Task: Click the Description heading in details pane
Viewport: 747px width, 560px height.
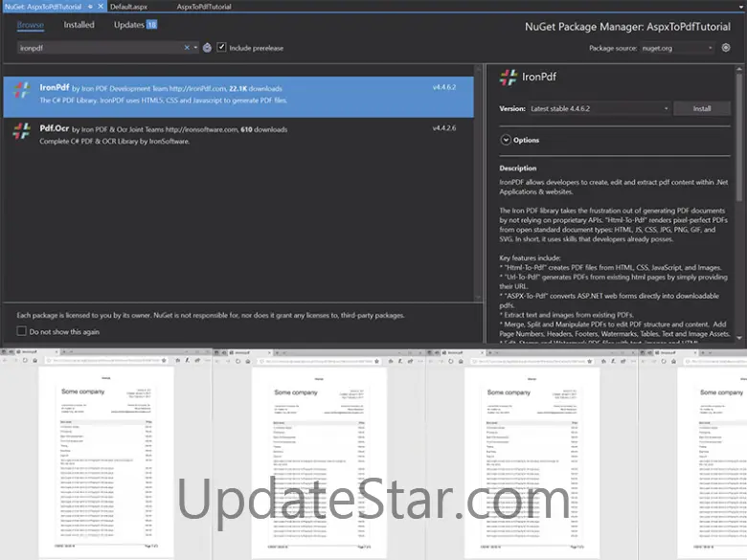Action: [518, 168]
